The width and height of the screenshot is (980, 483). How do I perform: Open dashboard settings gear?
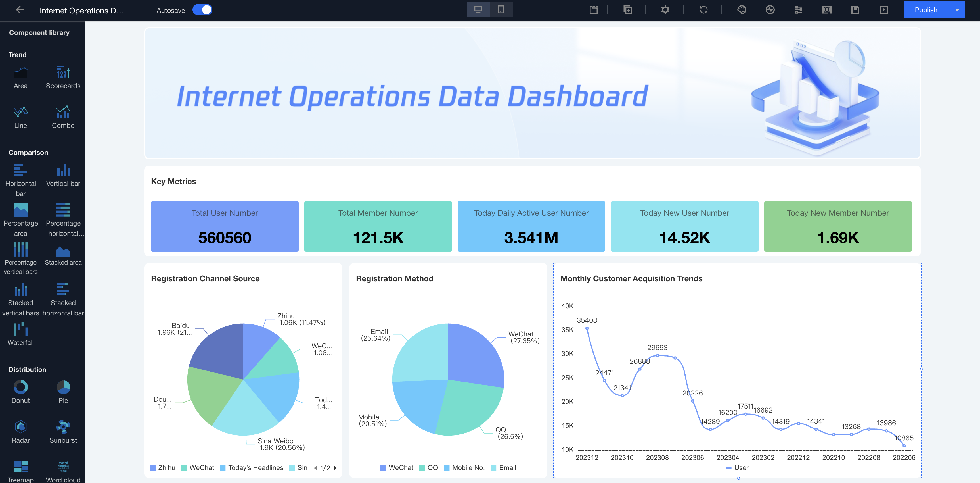[665, 10]
